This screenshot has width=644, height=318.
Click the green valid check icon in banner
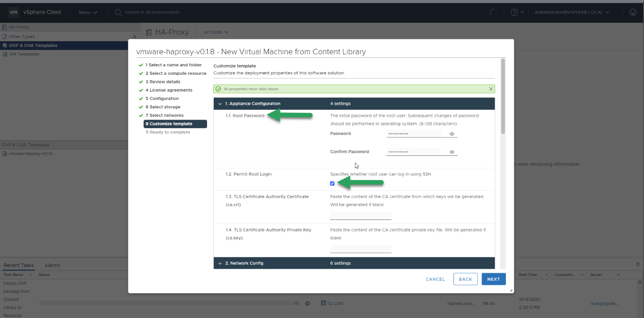pyautogui.click(x=218, y=89)
